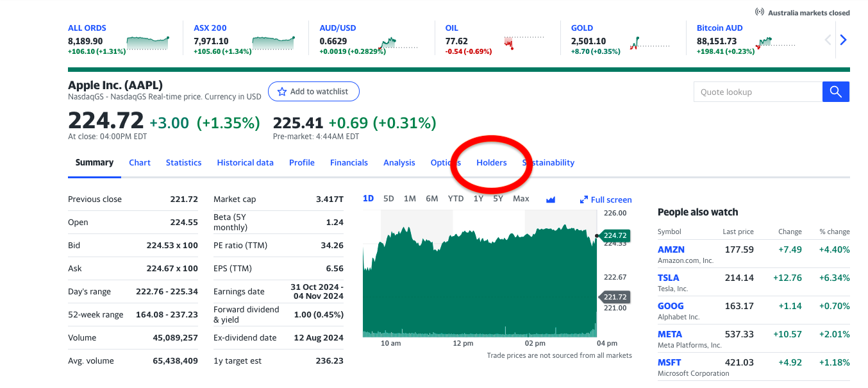Open the Holders tab
Viewport: 868px width, 388px height.
491,163
